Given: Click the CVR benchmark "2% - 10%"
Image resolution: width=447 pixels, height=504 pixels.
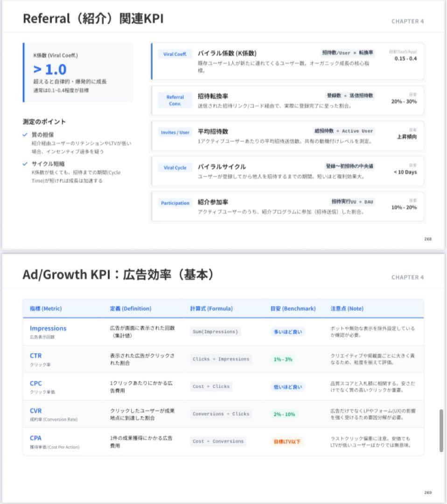Looking at the screenshot, I should pos(285,414).
